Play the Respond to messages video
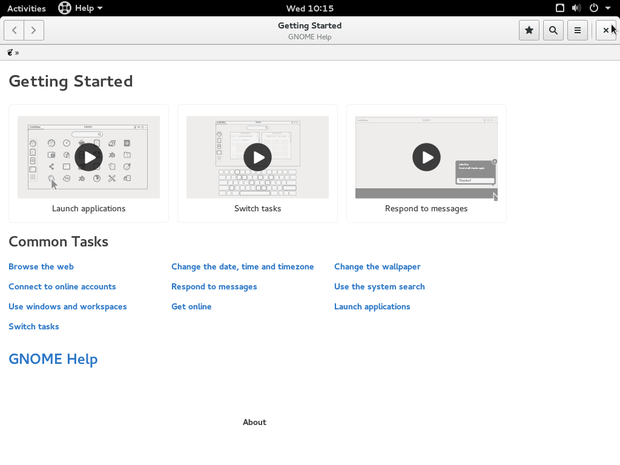620x465 pixels. coord(426,157)
